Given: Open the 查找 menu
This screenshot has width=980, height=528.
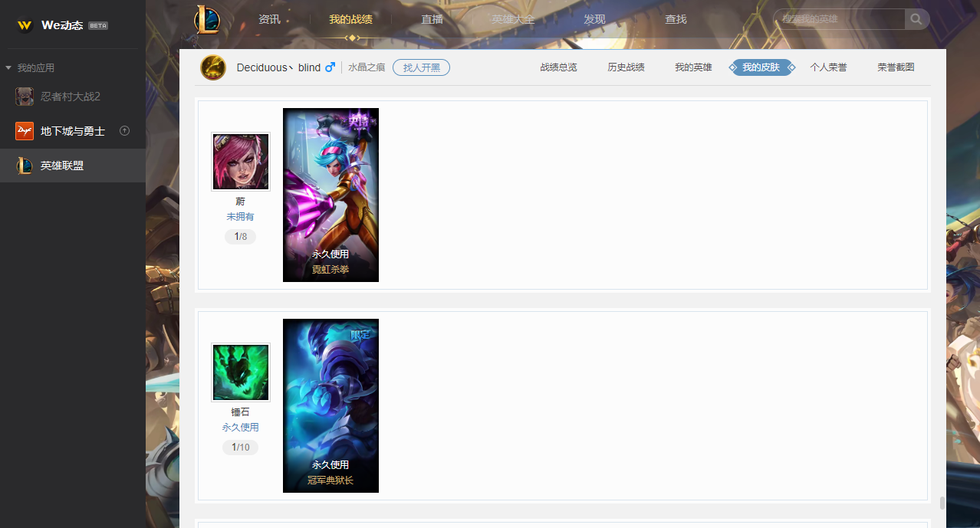Looking at the screenshot, I should 676,19.
